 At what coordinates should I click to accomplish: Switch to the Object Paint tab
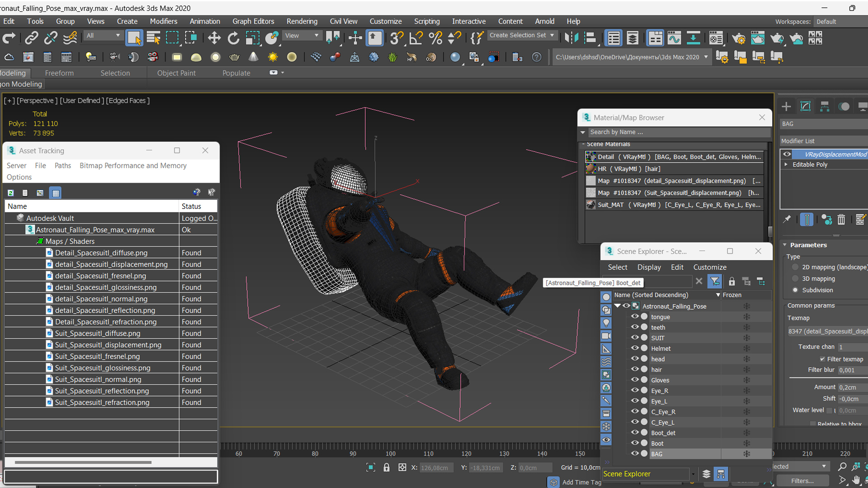click(176, 73)
